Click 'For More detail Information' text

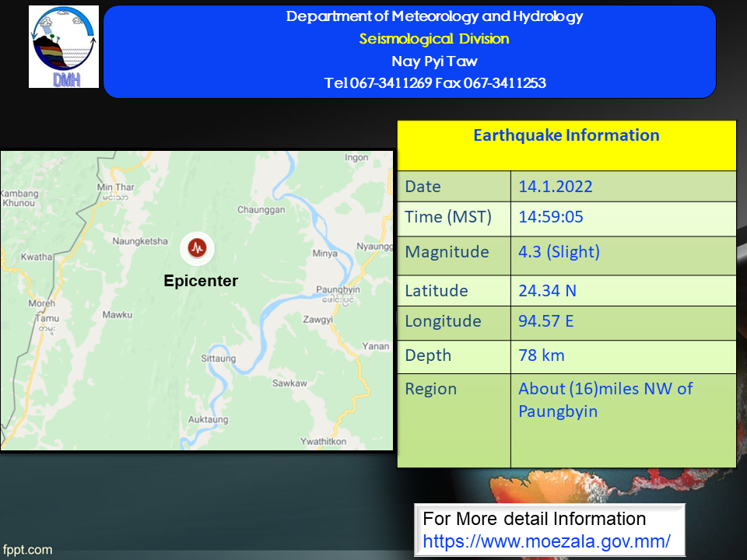535,519
